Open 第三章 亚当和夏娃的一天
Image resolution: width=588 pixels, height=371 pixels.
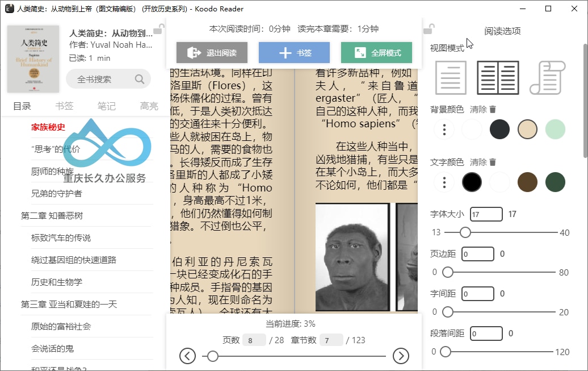click(x=69, y=305)
